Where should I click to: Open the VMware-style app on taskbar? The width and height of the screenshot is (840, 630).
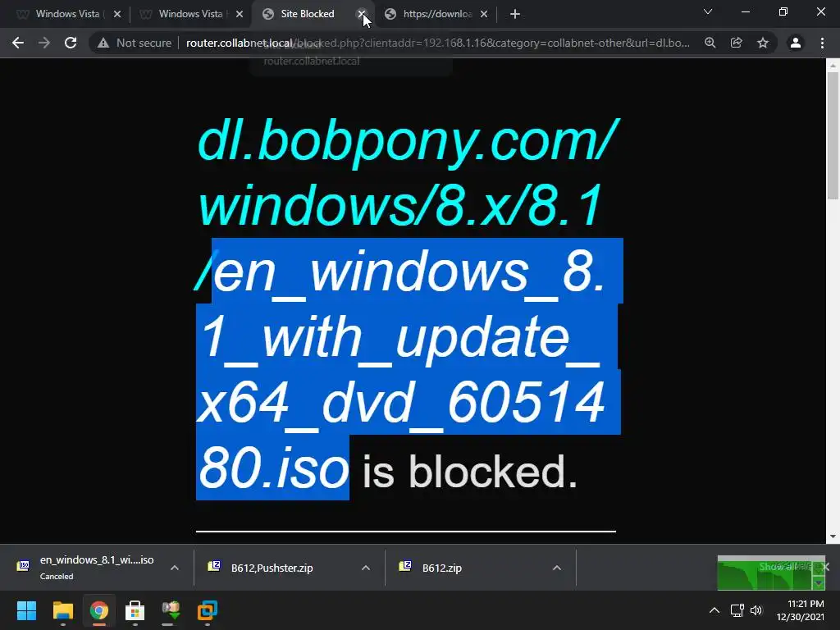tap(208, 610)
